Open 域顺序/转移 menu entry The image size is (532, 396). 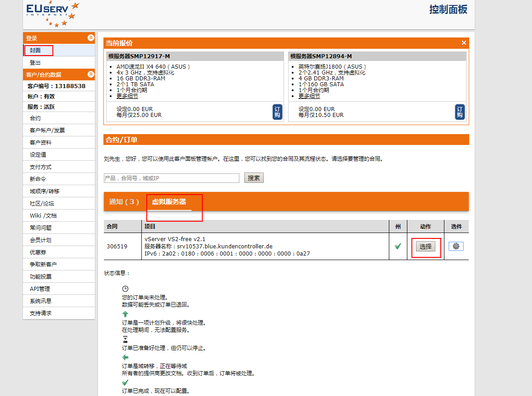(44, 191)
